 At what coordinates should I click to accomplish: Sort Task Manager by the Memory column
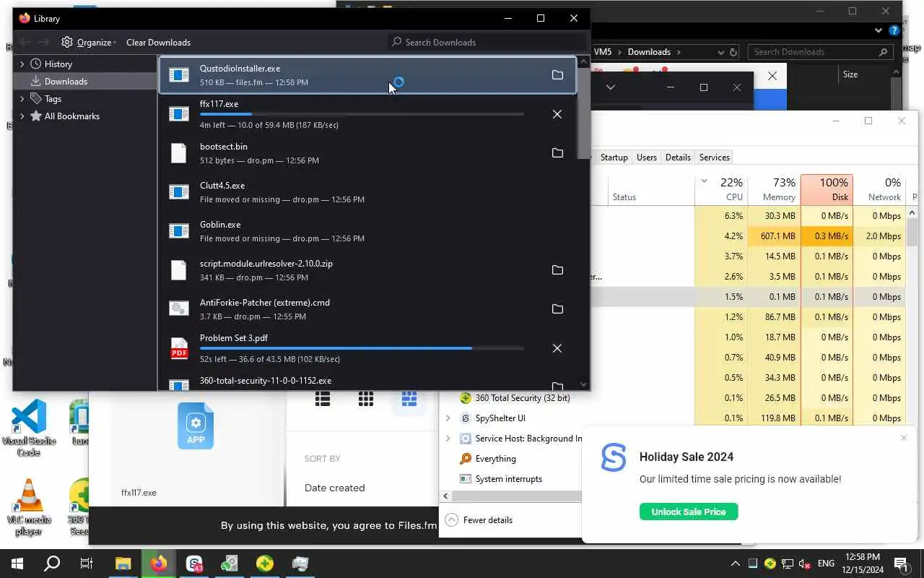(773, 189)
